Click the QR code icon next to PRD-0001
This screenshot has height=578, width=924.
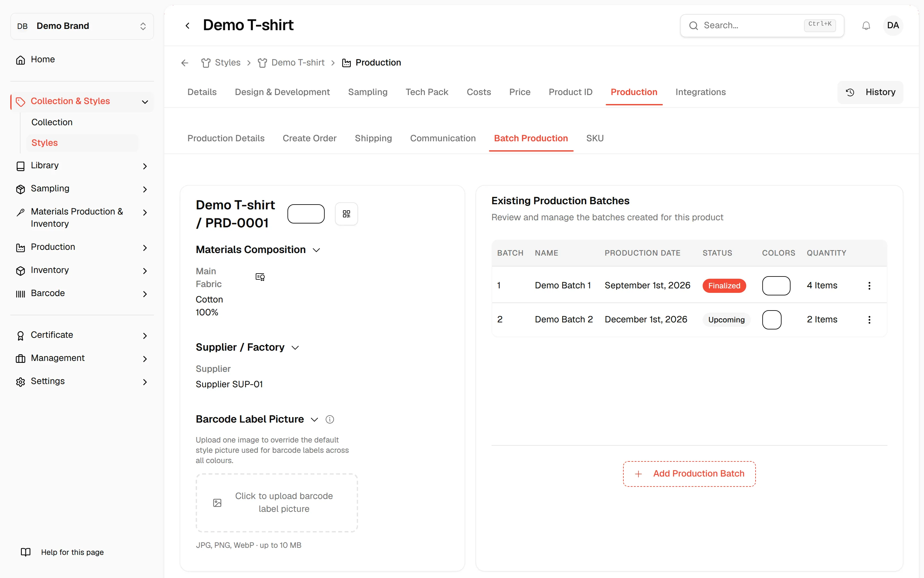click(346, 214)
